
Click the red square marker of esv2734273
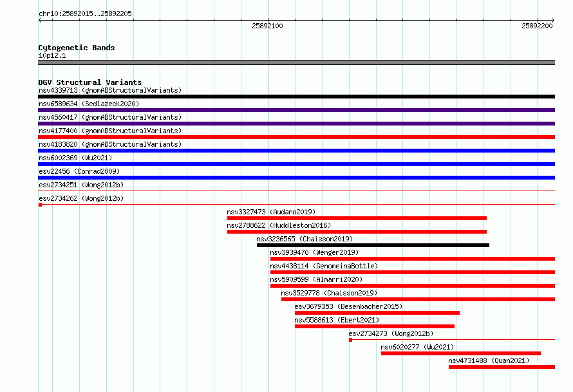click(350, 340)
